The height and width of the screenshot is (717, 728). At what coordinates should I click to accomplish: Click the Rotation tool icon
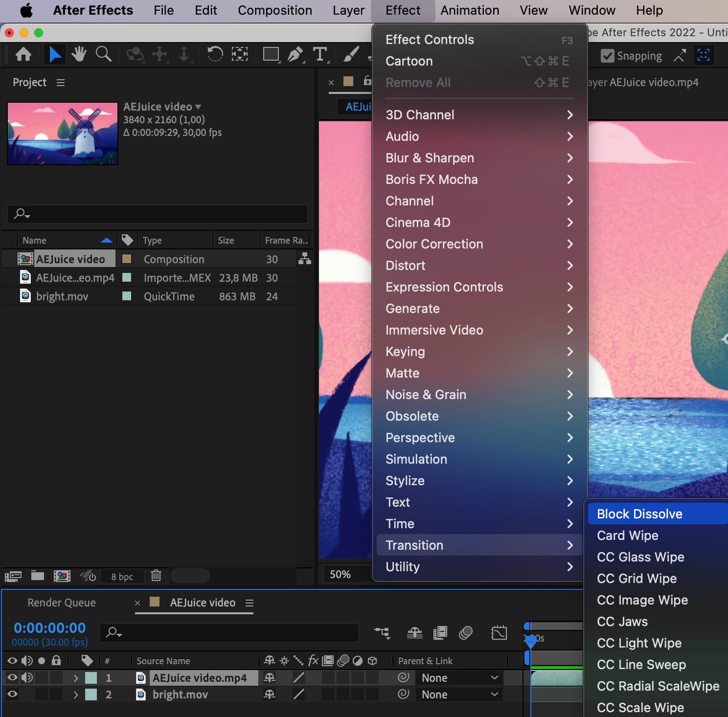215,54
